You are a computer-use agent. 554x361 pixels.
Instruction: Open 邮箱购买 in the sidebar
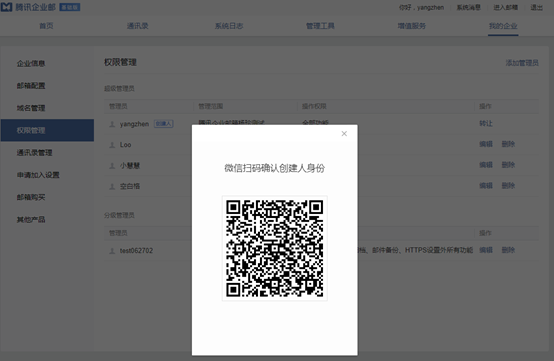pyautogui.click(x=31, y=197)
